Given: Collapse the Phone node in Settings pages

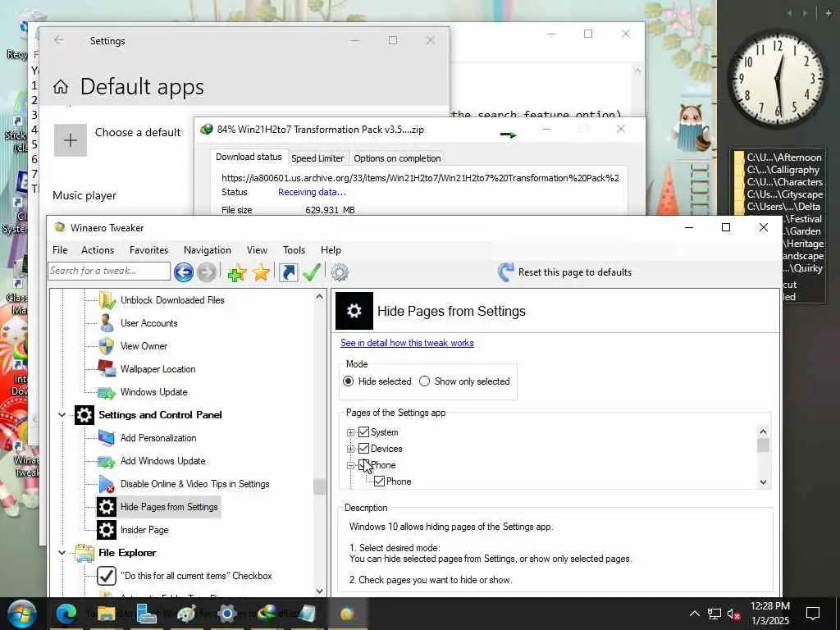Looking at the screenshot, I should click(x=351, y=466).
